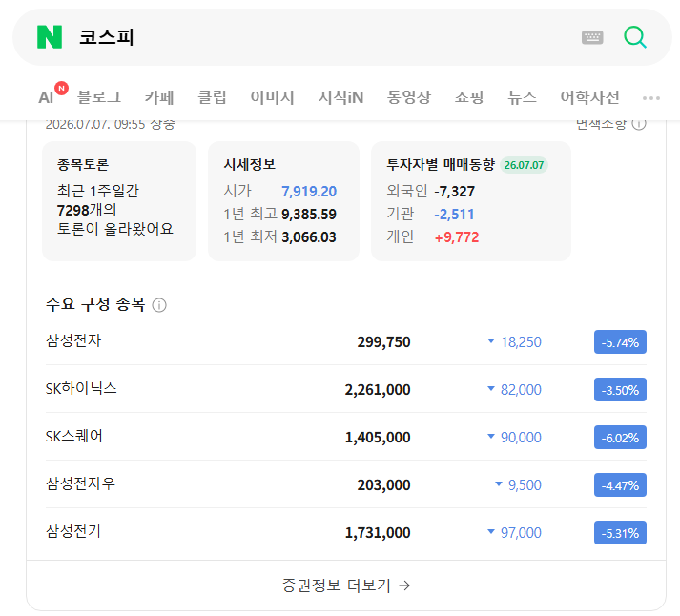Click the 82,000 price change value

[521, 390]
